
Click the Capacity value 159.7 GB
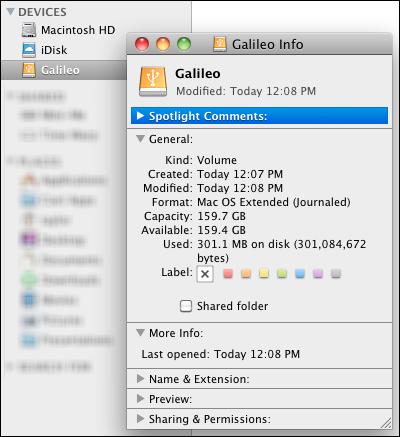(x=221, y=216)
